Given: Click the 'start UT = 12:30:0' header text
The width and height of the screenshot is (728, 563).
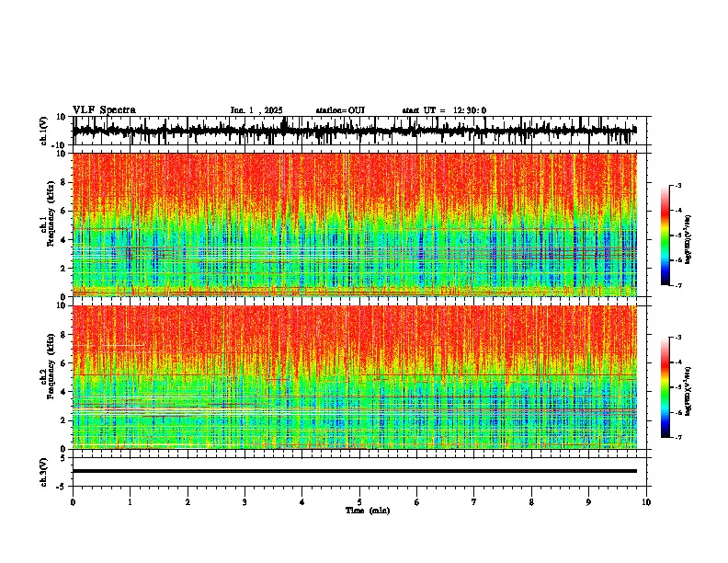Looking at the screenshot, I should point(444,110).
